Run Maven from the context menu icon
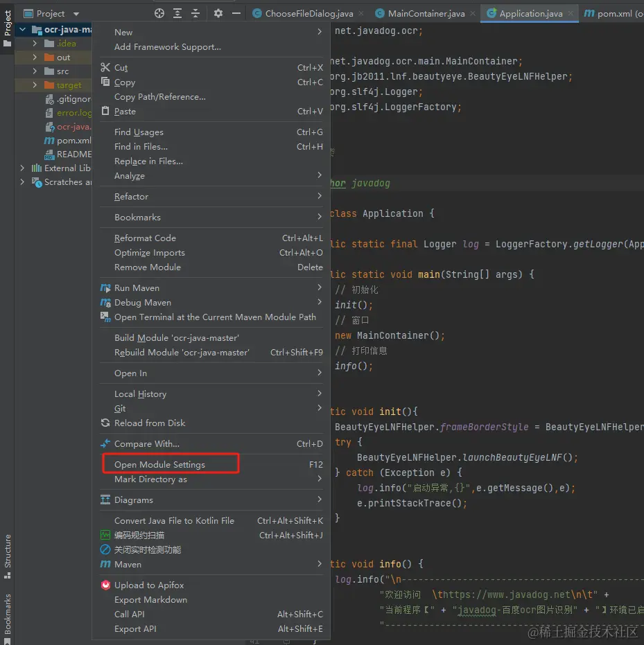This screenshot has height=645, width=644. point(105,288)
